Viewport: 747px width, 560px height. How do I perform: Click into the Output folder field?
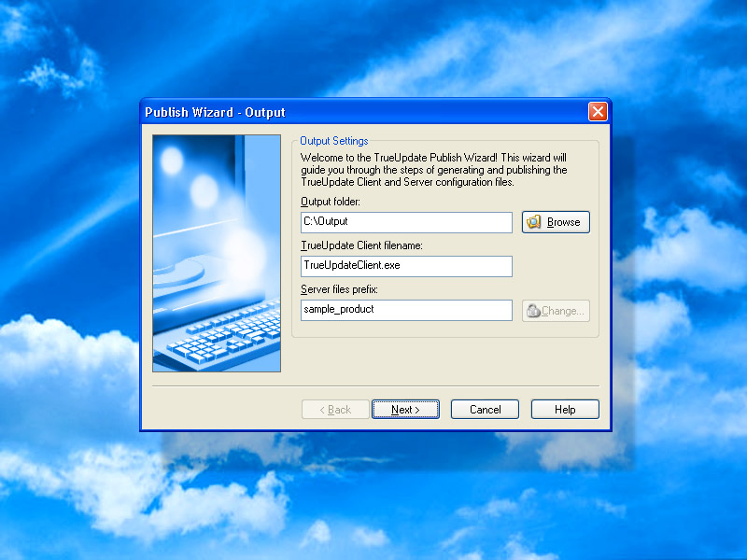click(406, 222)
